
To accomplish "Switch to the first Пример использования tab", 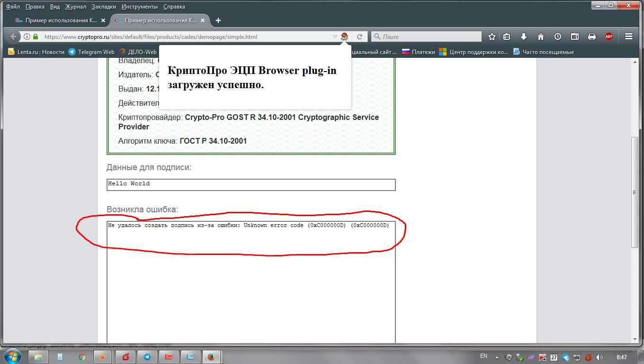I will pyautogui.click(x=61, y=20).
